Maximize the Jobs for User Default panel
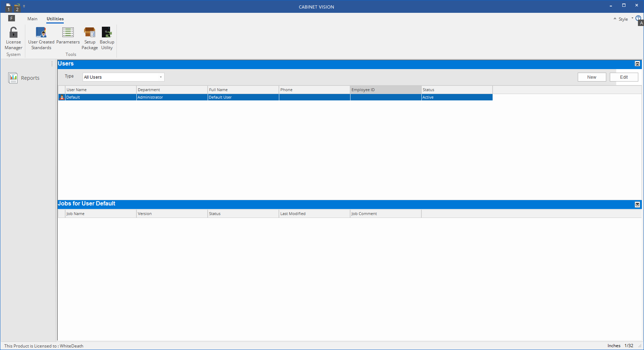 coord(637,205)
